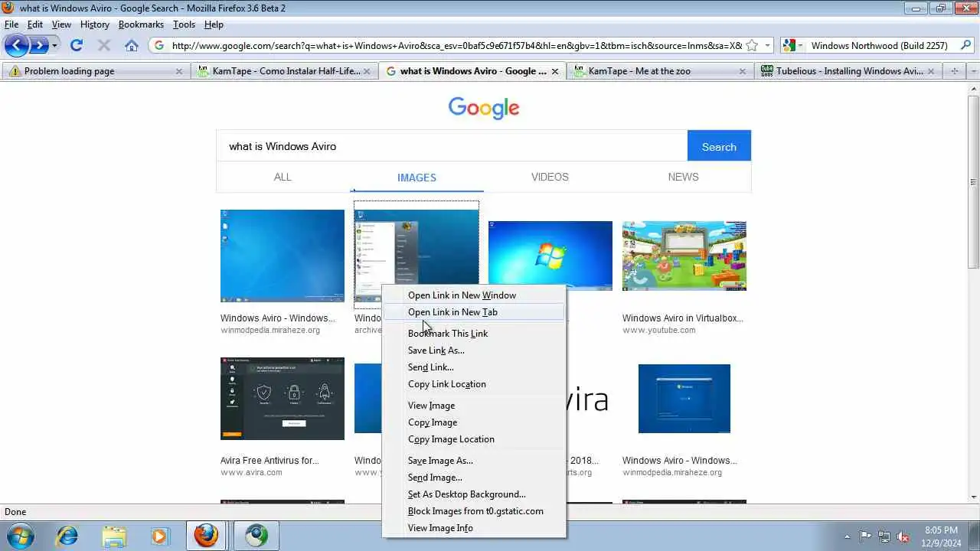Open Windows Media Player from taskbar
This screenshot has width=980, height=551.
(x=160, y=536)
